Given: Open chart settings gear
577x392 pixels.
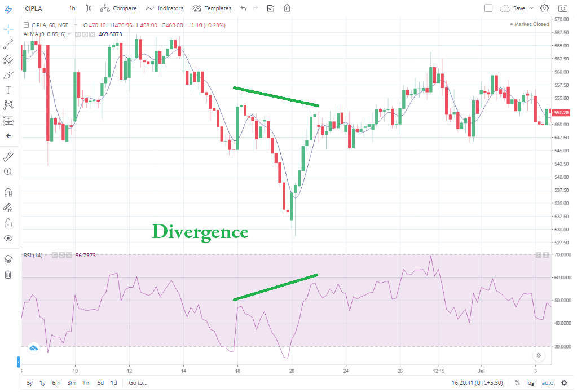Looking at the screenshot, I should (545, 8).
